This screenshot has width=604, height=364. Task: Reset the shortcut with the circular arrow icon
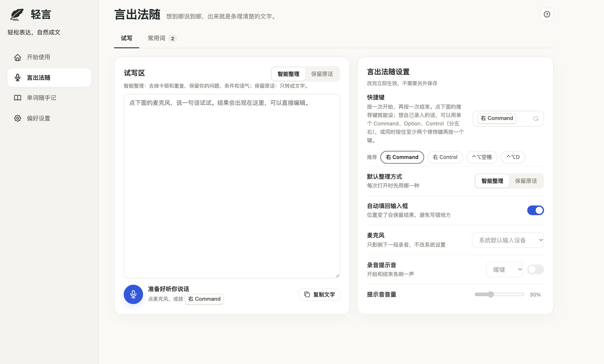point(536,119)
